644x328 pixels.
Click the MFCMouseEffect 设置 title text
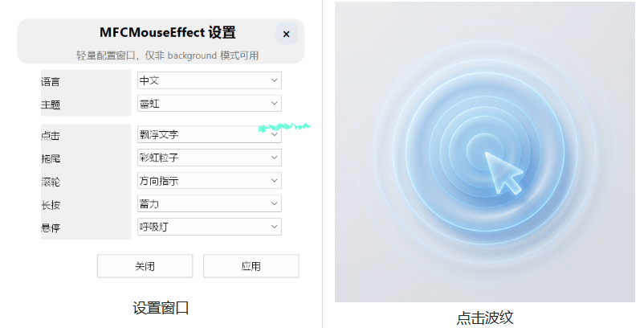pyautogui.click(x=168, y=33)
